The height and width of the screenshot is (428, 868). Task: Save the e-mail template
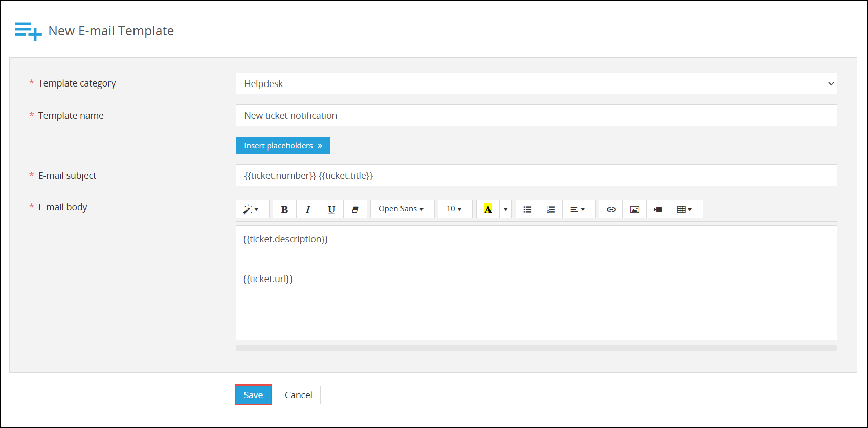click(253, 395)
